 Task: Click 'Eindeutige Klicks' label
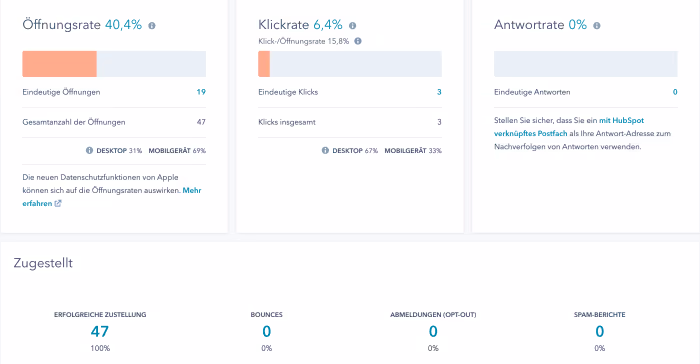pyautogui.click(x=288, y=92)
